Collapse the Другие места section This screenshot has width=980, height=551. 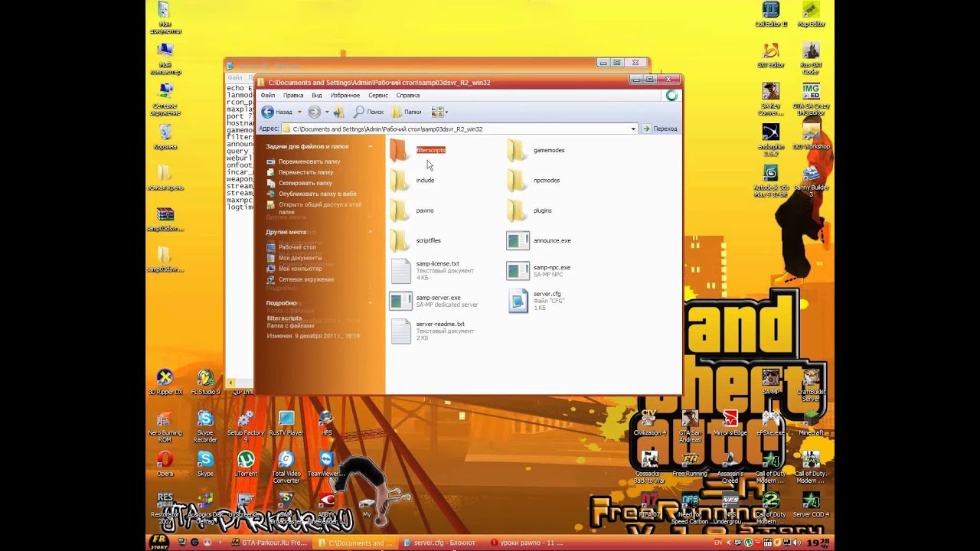(371, 232)
